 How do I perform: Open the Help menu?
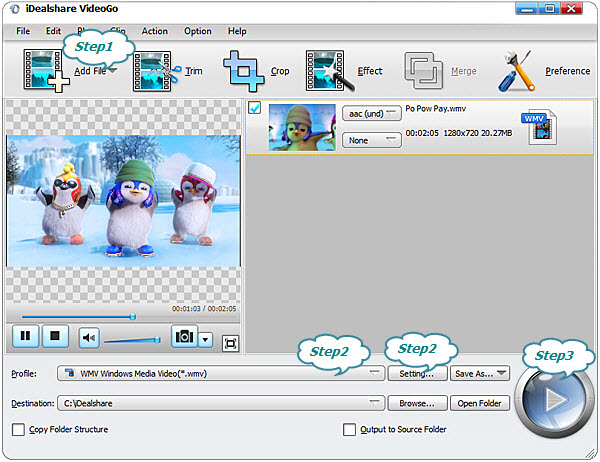237,31
